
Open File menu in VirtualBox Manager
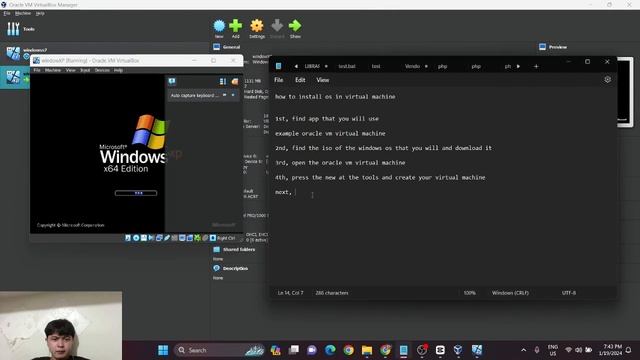(7, 13)
